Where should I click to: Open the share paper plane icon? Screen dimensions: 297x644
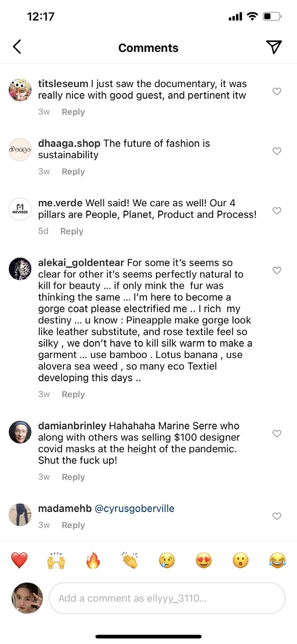click(274, 47)
